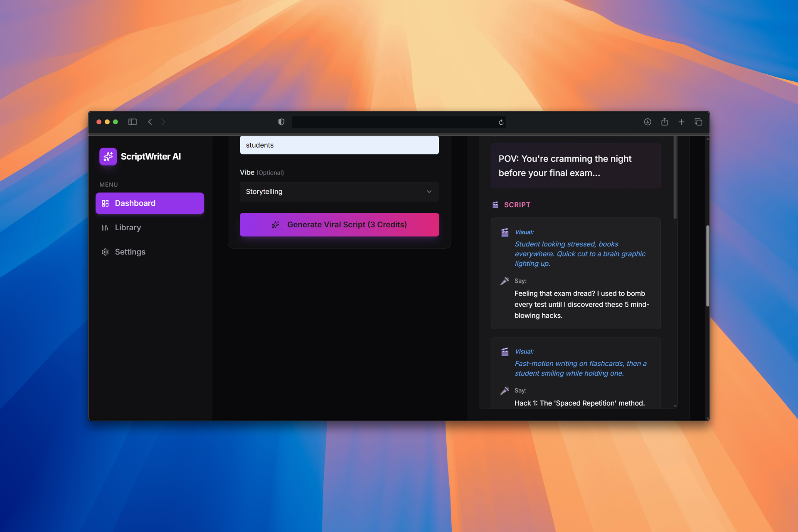The image size is (798, 532).
Task: Click the Library shelf icon in sidebar
Action: click(105, 227)
